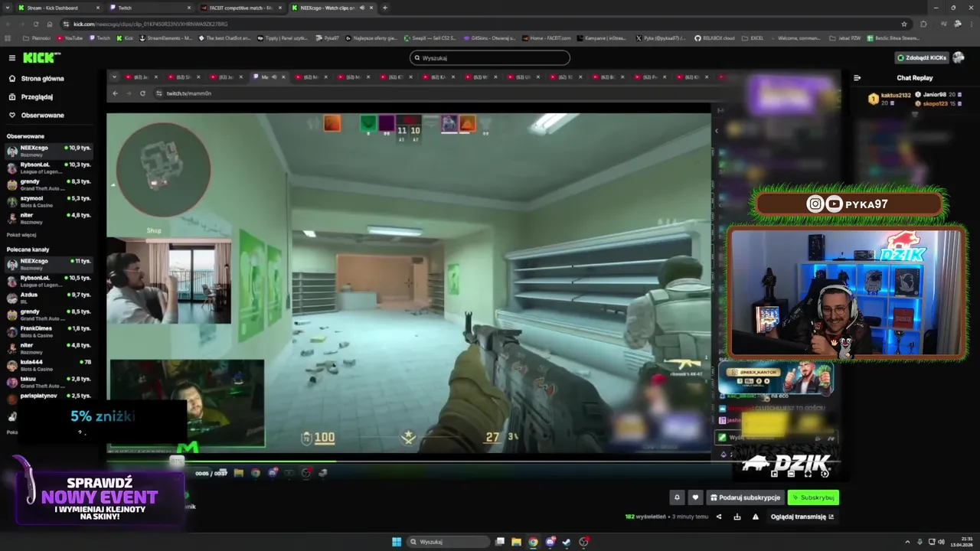Click the Zdobądź KICKs button
The image size is (980, 551).
click(x=922, y=57)
